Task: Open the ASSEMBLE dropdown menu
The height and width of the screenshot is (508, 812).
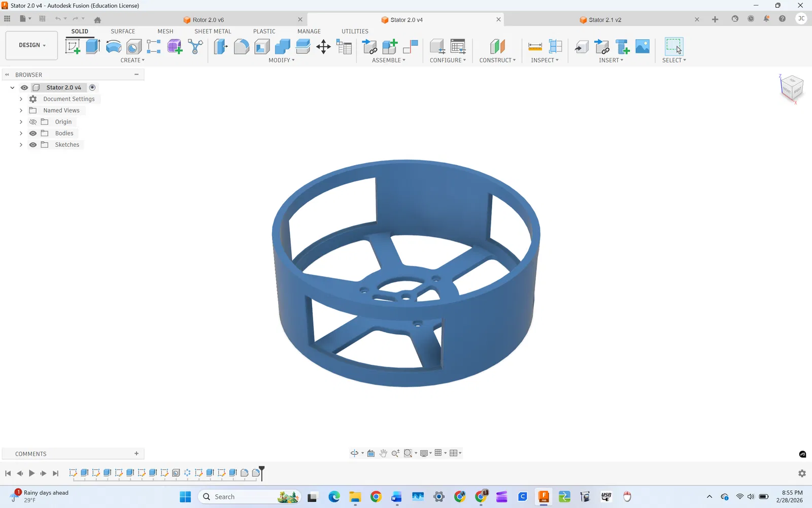Action: (389, 60)
